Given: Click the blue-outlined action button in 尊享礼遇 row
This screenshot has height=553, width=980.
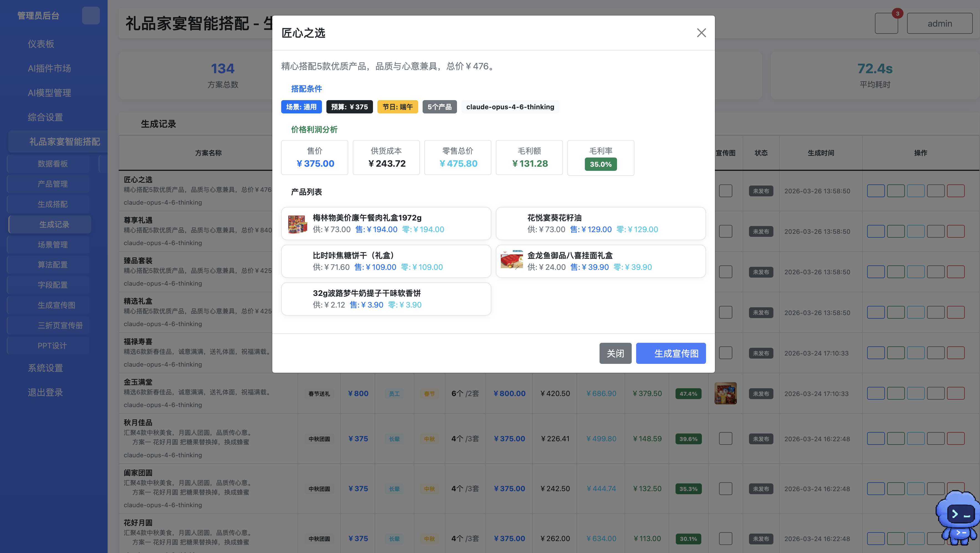Looking at the screenshot, I should [x=875, y=231].
